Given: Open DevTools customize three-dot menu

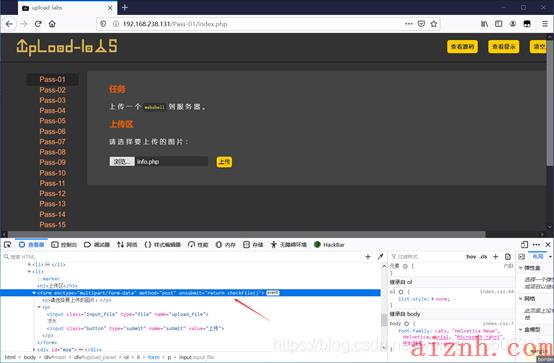Looking at the screenshot, I should (x=536, y=245).
